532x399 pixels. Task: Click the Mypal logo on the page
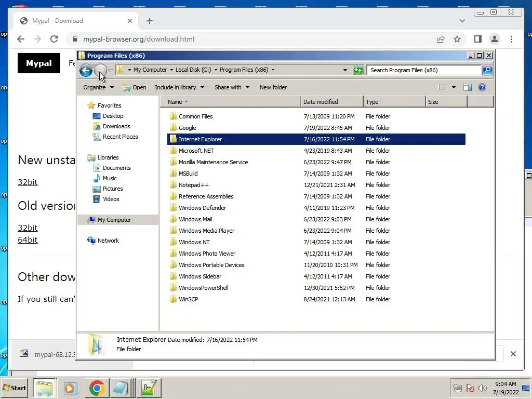point(39,63)
